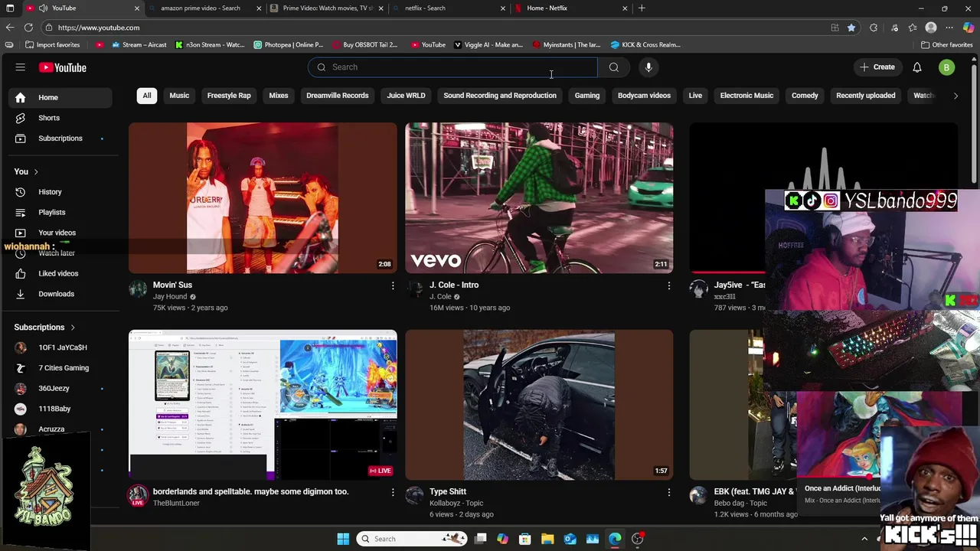The image size is (980, 551).
Task: Open File Explorer from taskbar
Action: (x=547, y=539)
